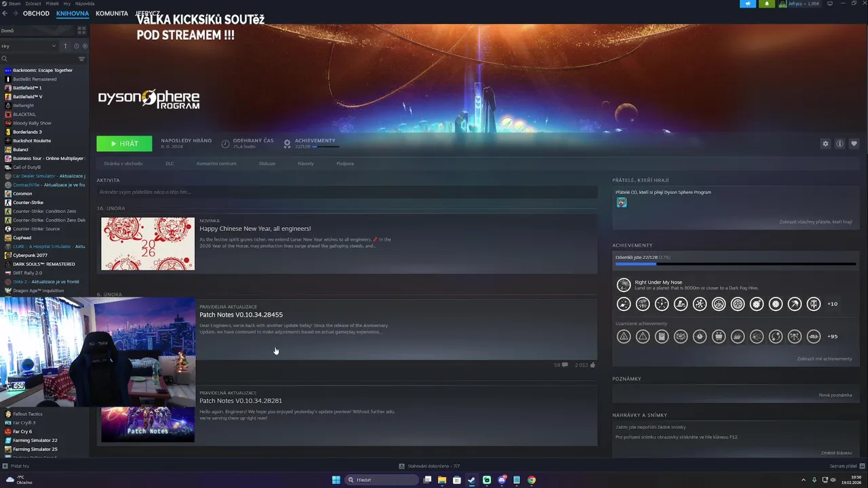Screen dimensions: 868x488
Task: Open the Right Under My Nose achievement
Action: (658, 282)
